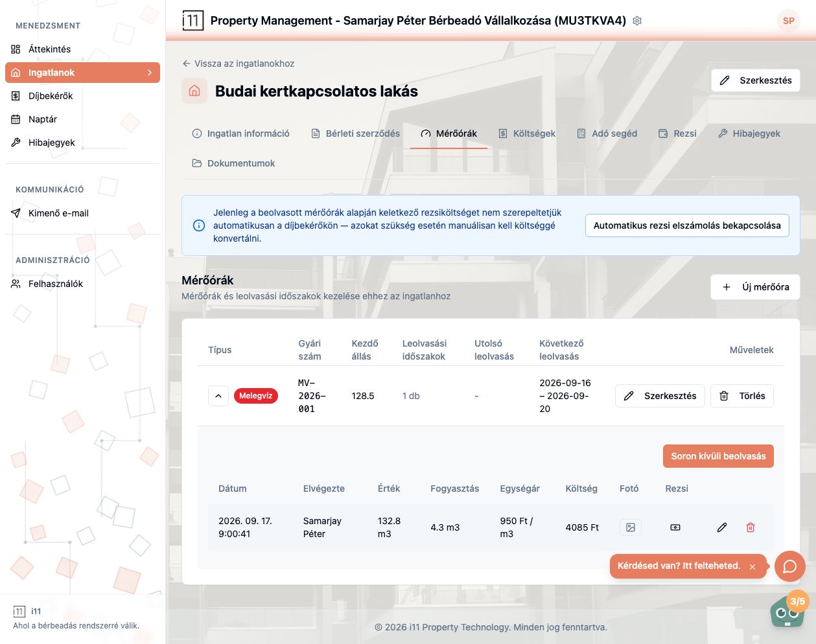Open Kimenő e-mail in the sidebar
Viewport: 816px width, 644px height.
[82, 213]
